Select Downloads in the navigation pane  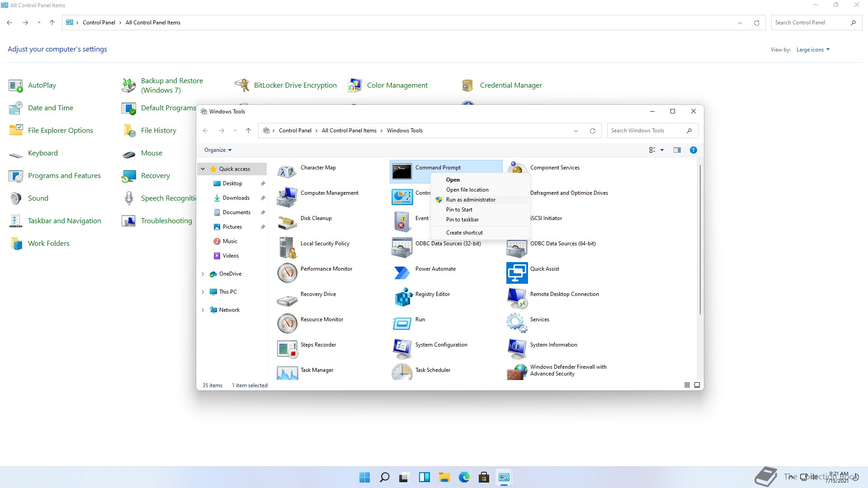pos(236,198)
